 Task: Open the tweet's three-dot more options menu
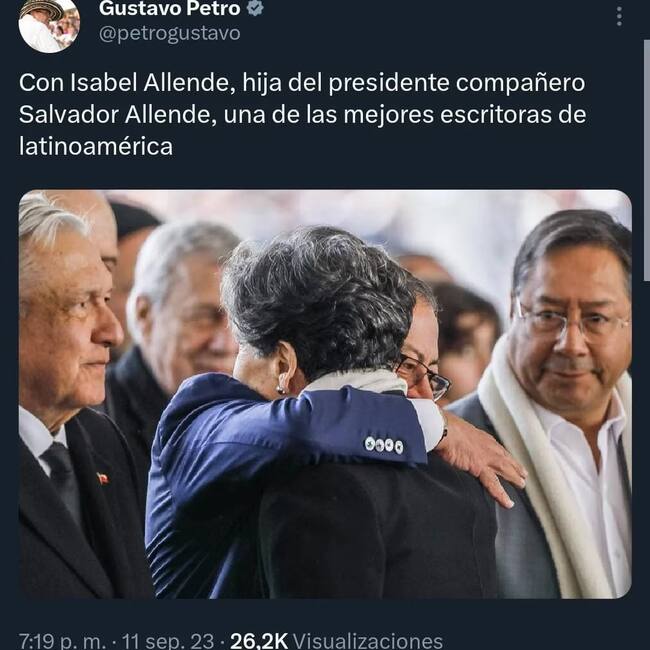tap(619, 17)
